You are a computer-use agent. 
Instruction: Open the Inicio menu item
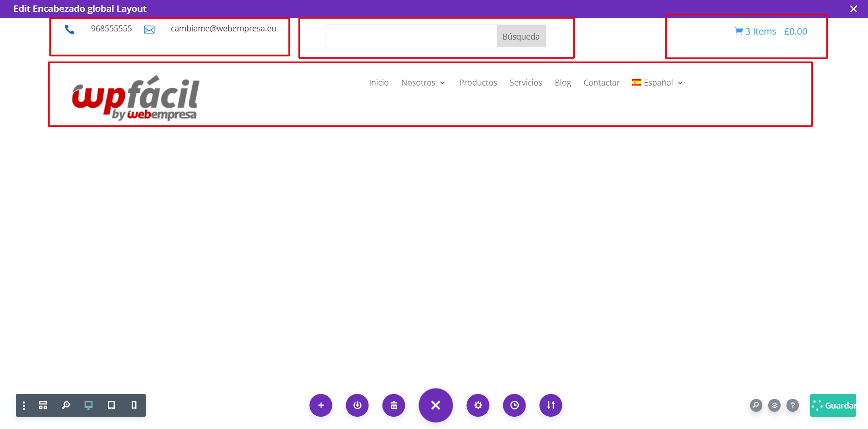coord(379,83)
